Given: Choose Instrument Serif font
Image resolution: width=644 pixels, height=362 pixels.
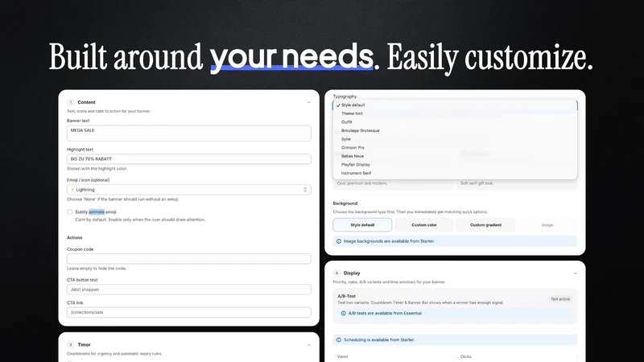Looking at the screenshot, I should coord(455,173).
